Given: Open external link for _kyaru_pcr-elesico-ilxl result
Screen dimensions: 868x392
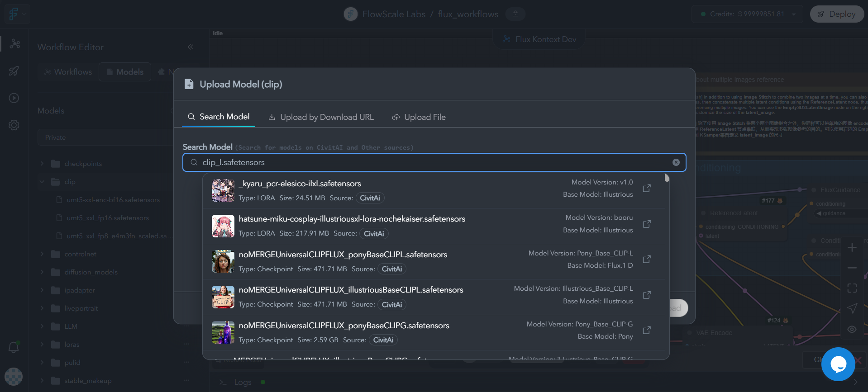Looking at the screenshot, I should coord(647,188).
